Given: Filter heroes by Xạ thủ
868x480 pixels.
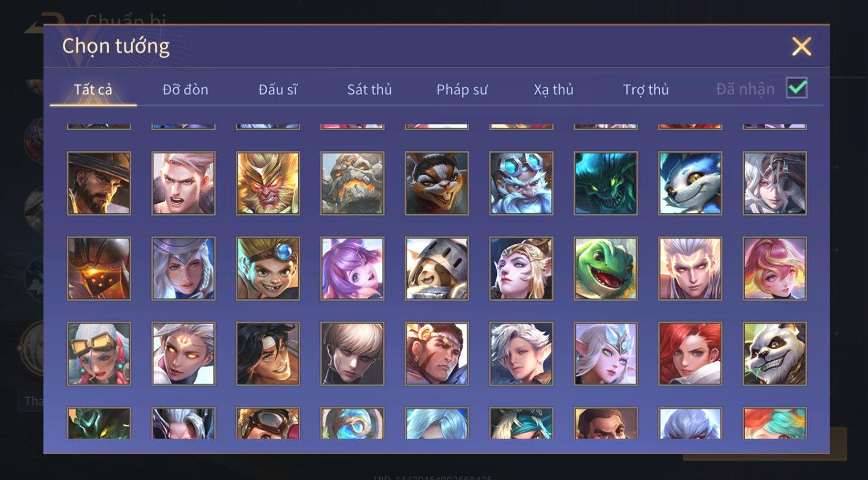Looking at the screenshot, I should tap(553, 89).
